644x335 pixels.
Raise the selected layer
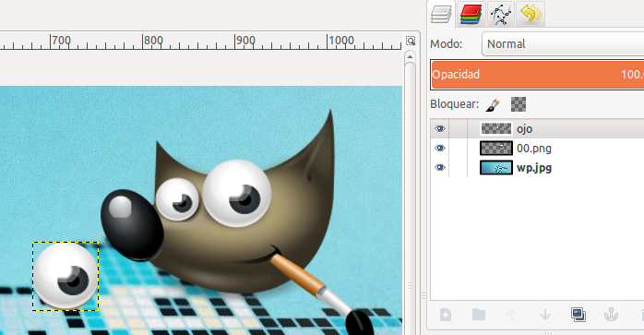pyautogui.click(x=512, y=315)
